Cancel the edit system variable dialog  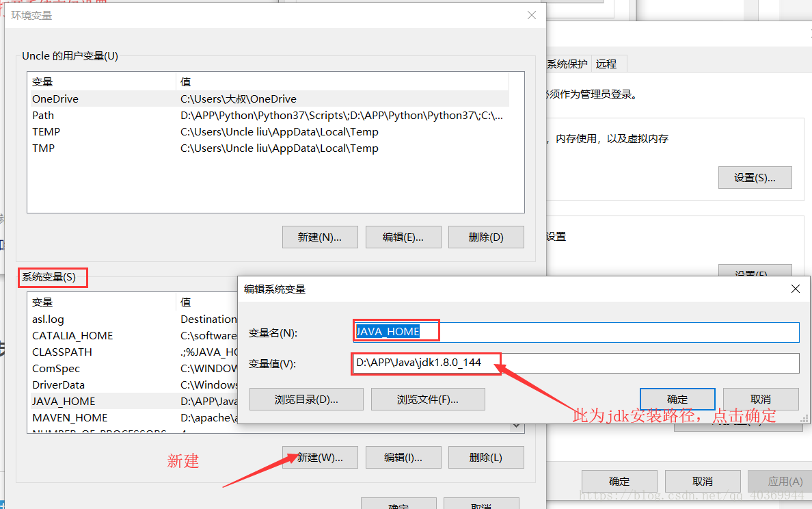coord(760,400)
